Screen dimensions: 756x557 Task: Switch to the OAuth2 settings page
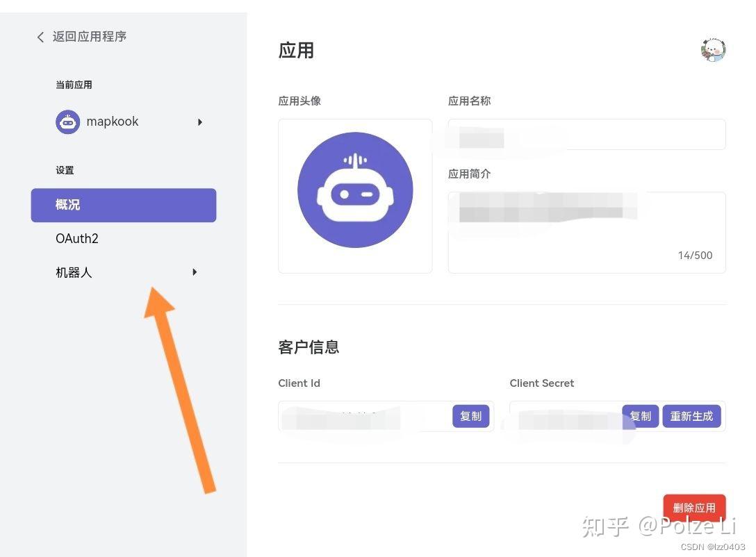[76, 238]
